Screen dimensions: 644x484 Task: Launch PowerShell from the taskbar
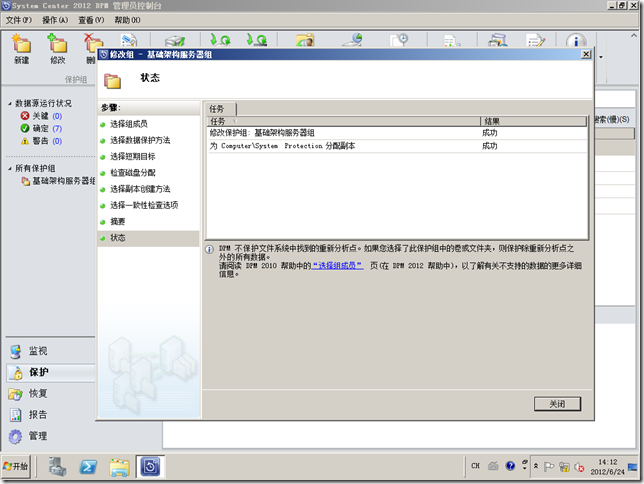click(88, 467)
